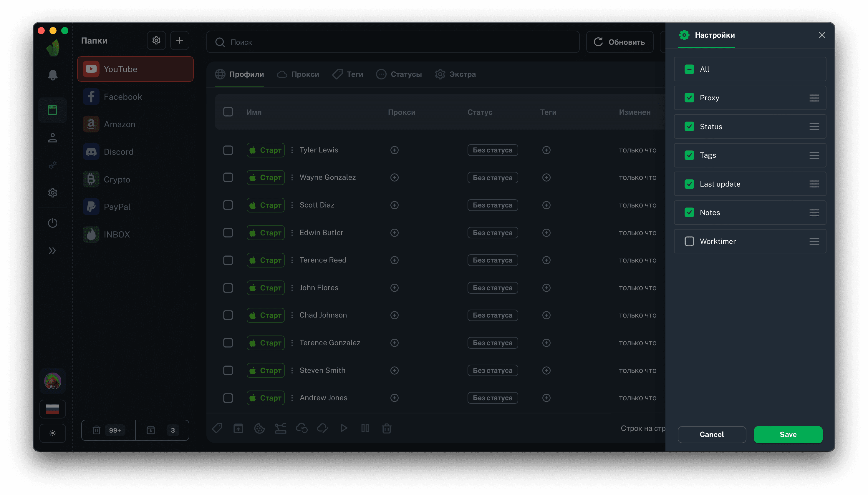868x495 pixels.
Task: Uncheck the Notes column checkbox
Action: pos(689,212)
